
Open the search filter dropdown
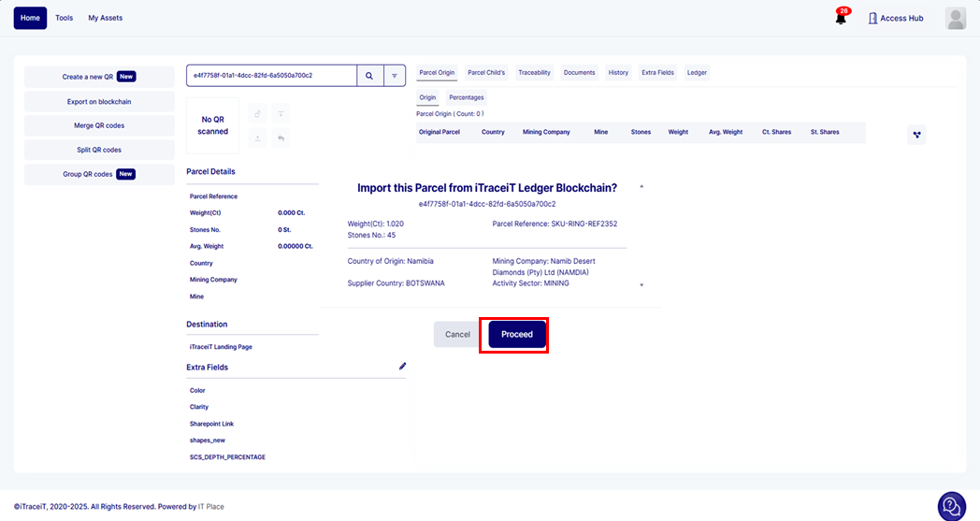[394, 76]
